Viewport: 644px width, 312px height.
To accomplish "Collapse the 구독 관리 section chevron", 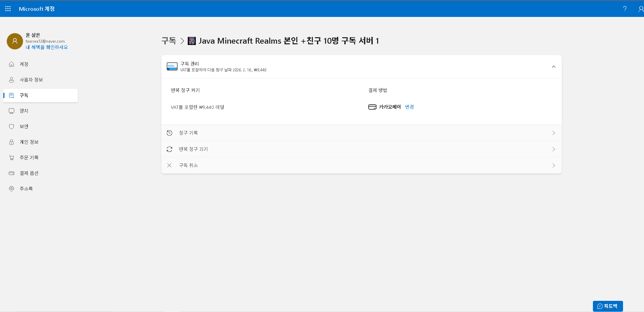I will click(554, 67).
